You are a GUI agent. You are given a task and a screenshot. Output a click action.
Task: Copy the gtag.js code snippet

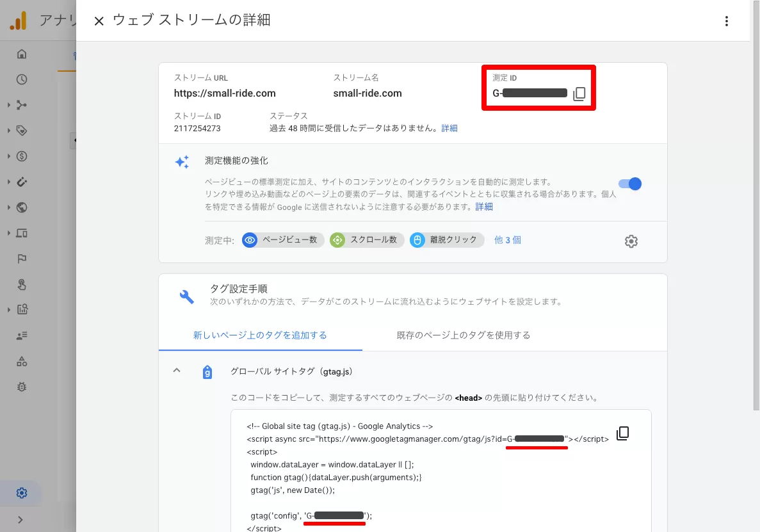tap(622, 433)
